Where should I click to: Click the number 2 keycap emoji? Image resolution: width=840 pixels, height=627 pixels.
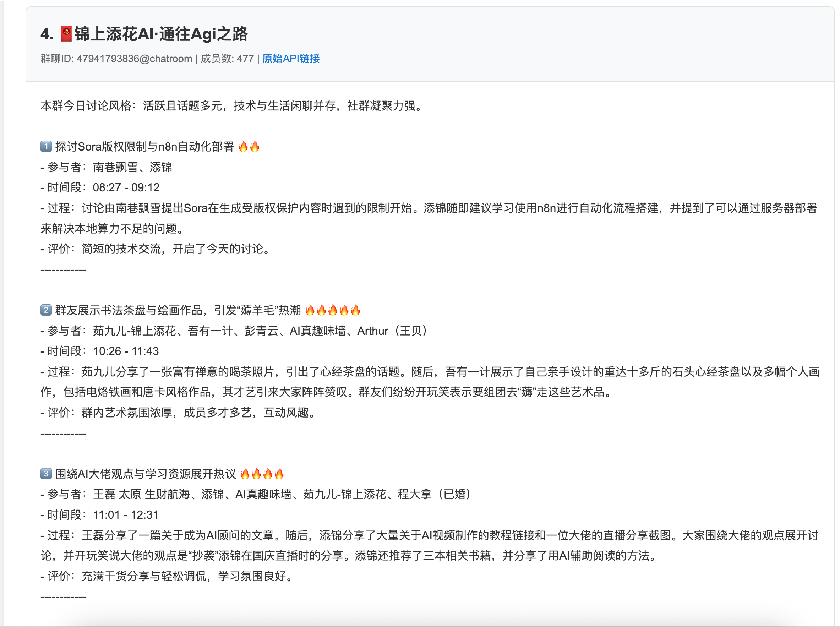46,310
